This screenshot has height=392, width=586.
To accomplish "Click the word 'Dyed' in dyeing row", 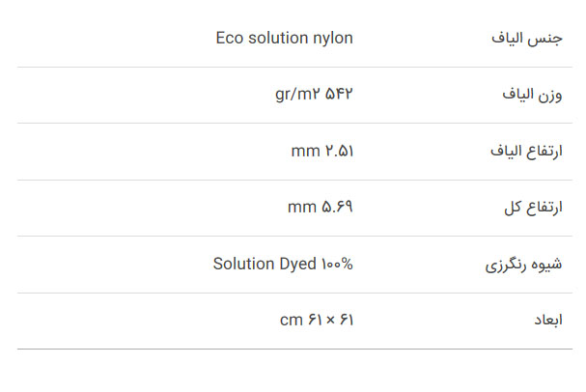I will [x=298, y=265].
